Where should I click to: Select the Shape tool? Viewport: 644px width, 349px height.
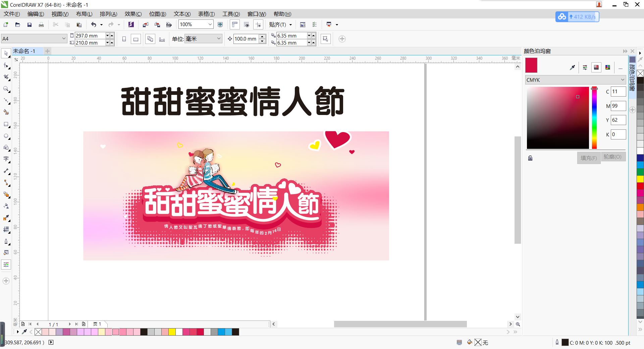[x=6, y=65]
